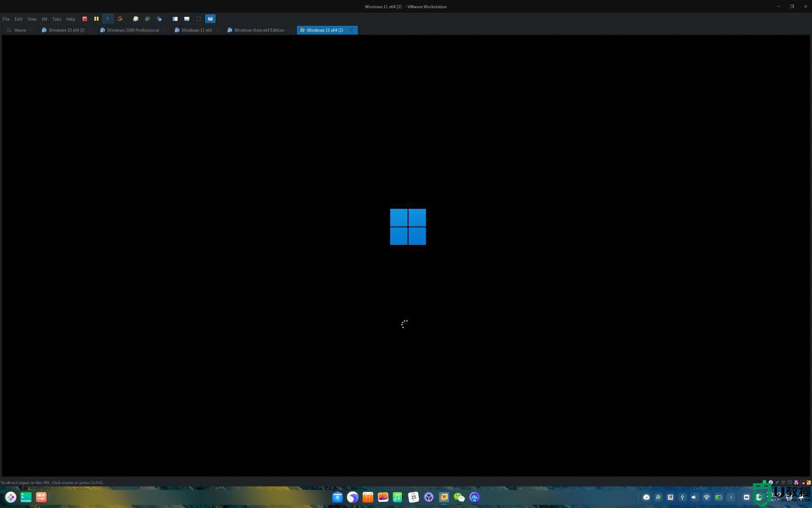This screenshot has height=508, width=812.
Task: Switch to the Windows 2000 Professional tab
Action: pos(132,30)
